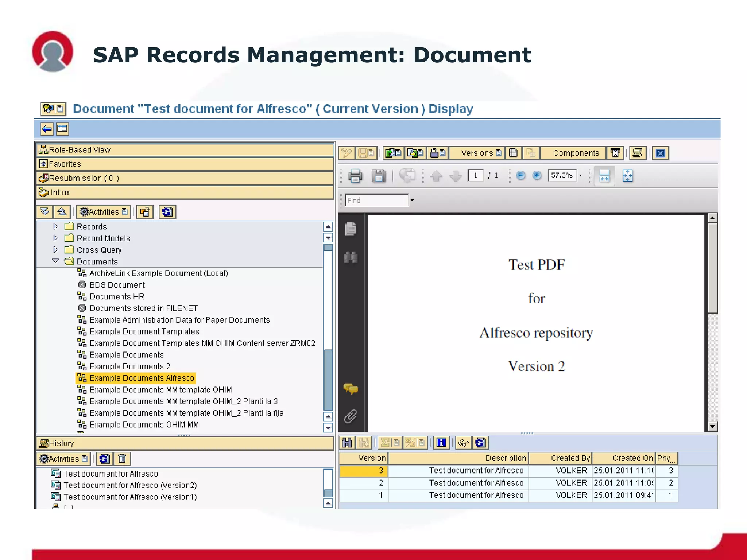Click the page number field
This screenshot has width=747, height=560.
coord(476,176)
